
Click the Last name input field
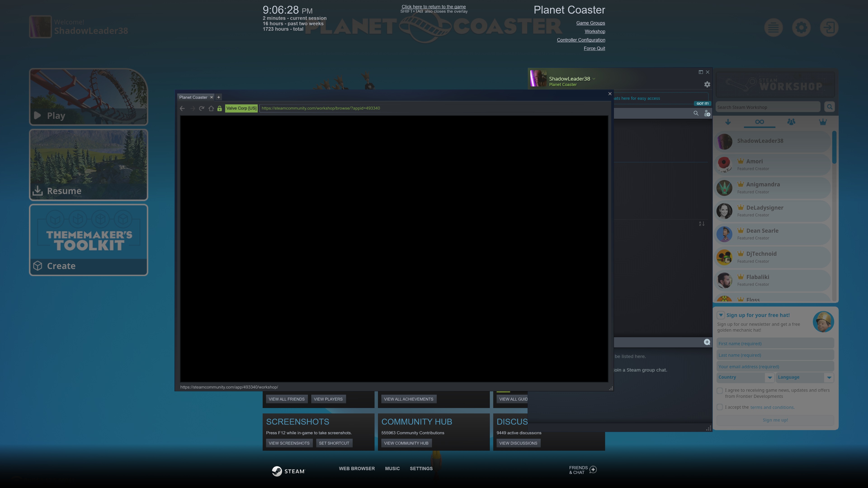tap(775, 355)
